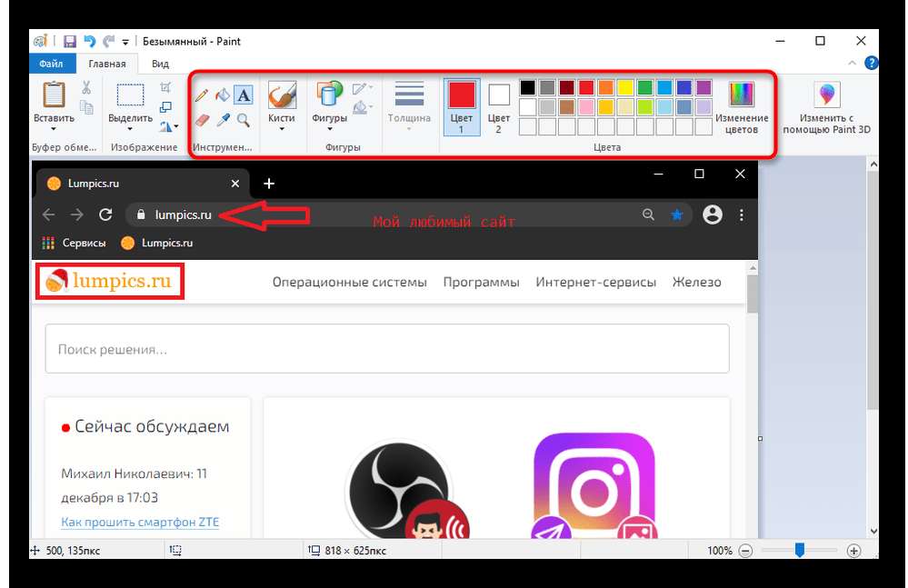Open the Файл menu tab
Viewport: 908px width, 588px height.
coord(51,64)
